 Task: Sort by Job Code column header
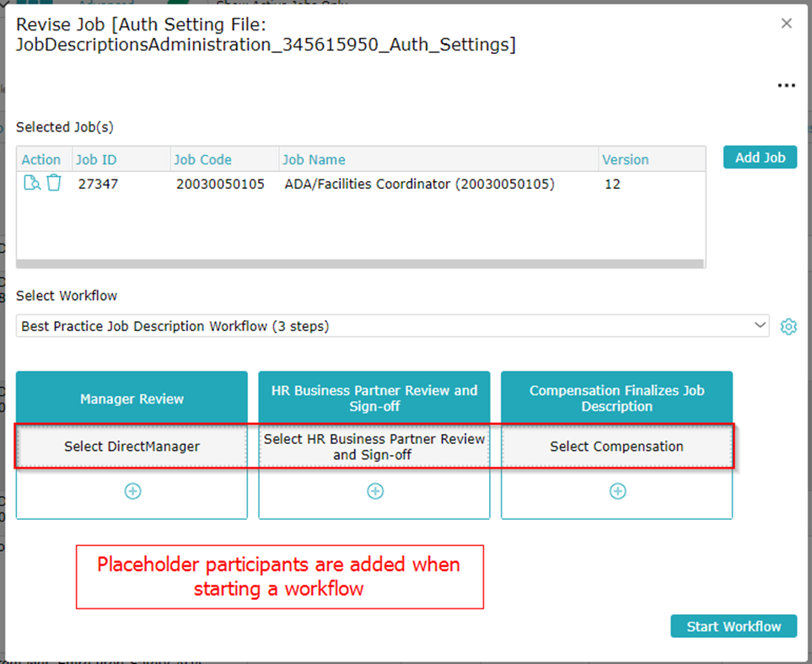pyautogui.click(x=202, y=159)
